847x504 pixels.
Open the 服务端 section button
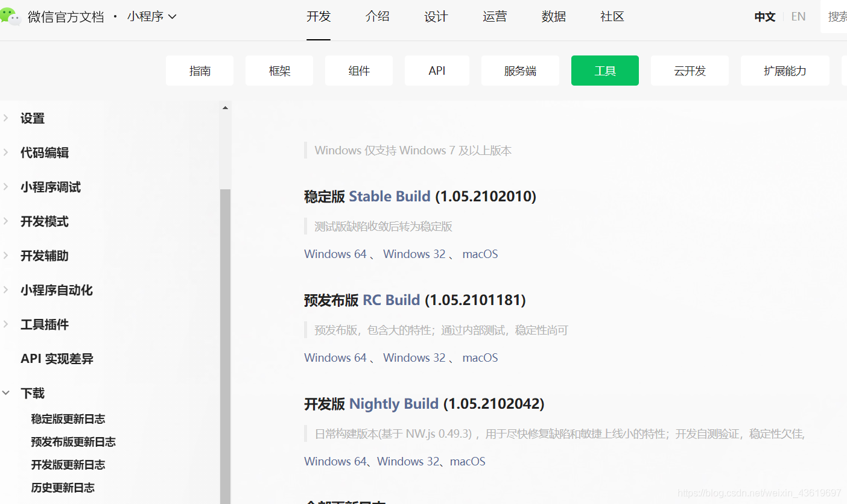520,71
